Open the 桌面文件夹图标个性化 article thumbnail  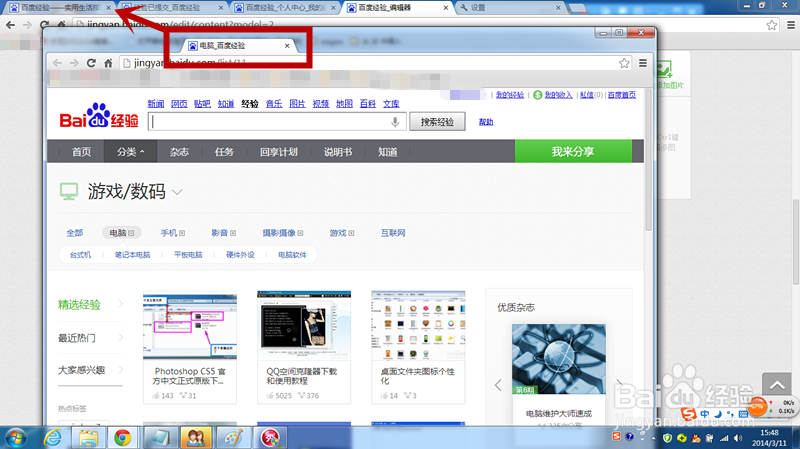[418, 326]
